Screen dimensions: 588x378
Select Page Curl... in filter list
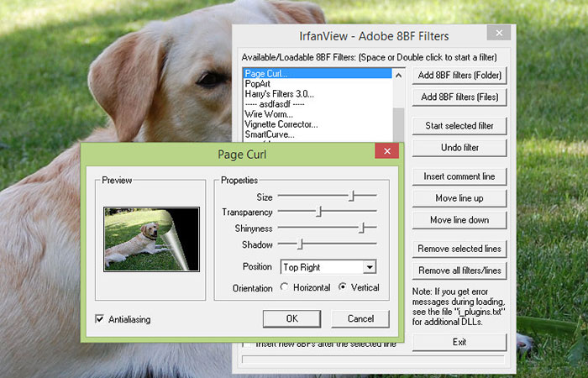318,74
